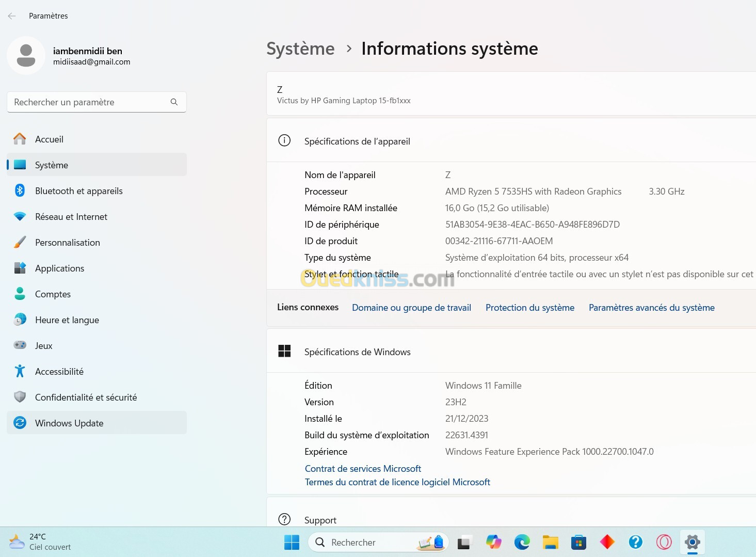
Task: Select the build number 22631.4391
Action: [x=467, y=435]
